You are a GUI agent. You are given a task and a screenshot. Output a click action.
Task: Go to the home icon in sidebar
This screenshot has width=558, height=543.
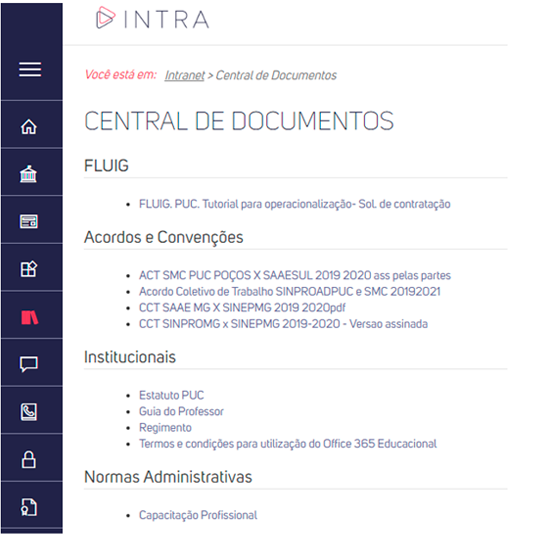tap(29, 127)
